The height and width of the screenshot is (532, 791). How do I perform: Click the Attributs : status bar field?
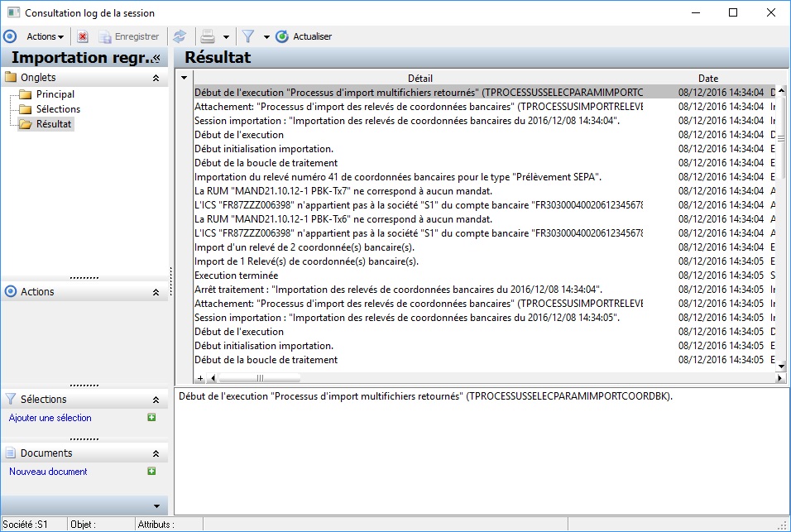[x=169, y=525]
